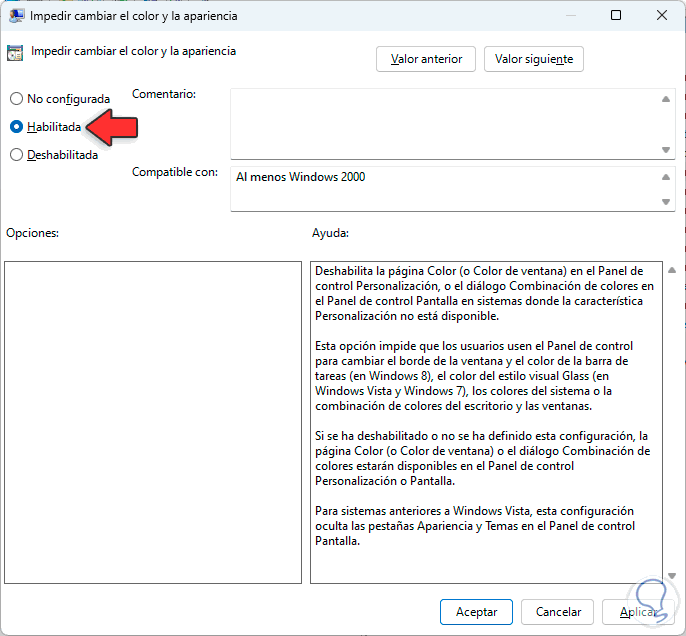The image size is (686, 636).
Task: Set the policy to "Deshabilitada"
Action: pos(16,155)
